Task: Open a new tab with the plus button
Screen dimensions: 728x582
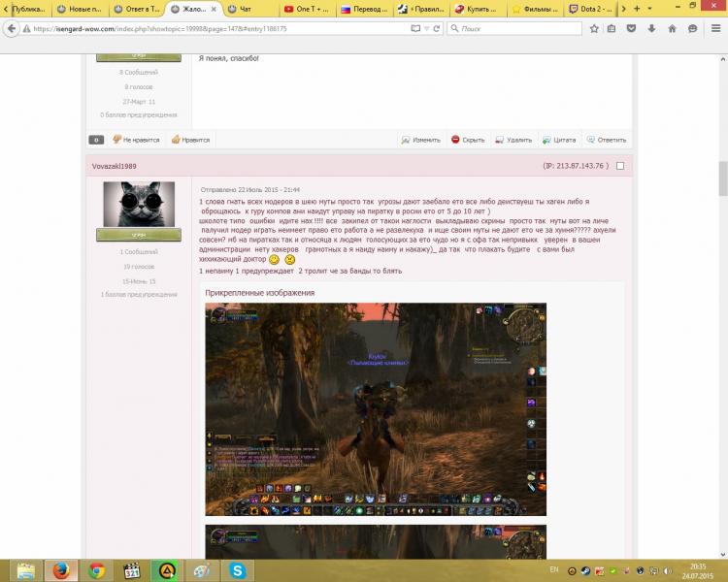Action: click(637, 9)
